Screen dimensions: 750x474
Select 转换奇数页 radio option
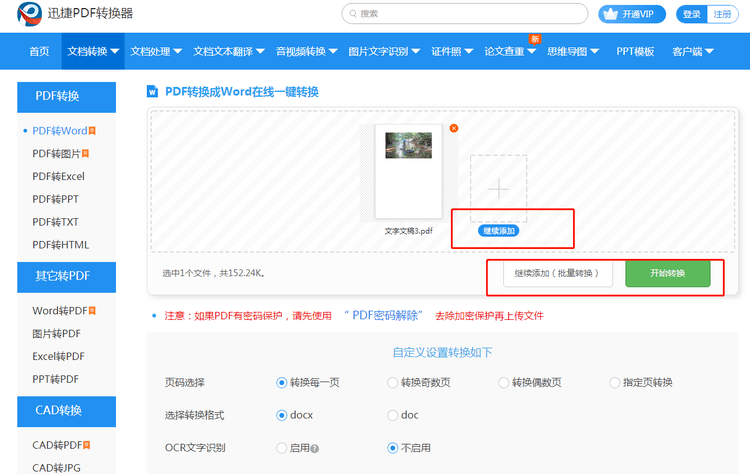coord(392,383)
